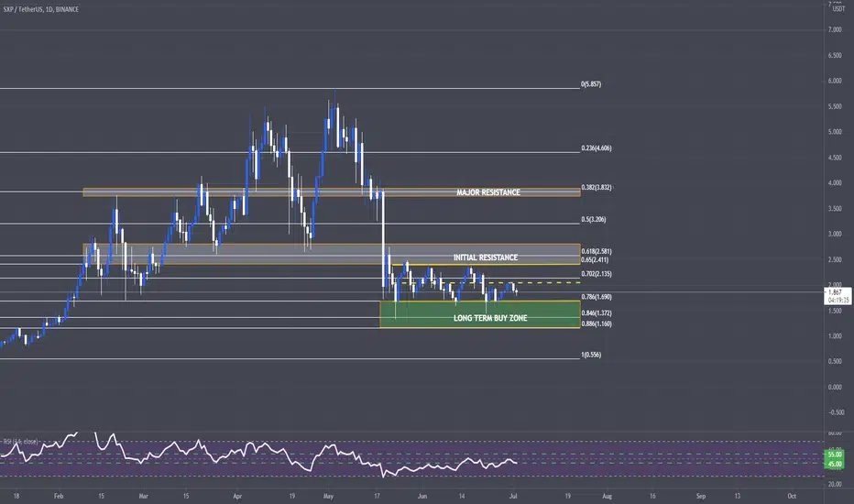Click May on the time axis
This screenshot has width=854, height=504.
click(x=328, y=497)
